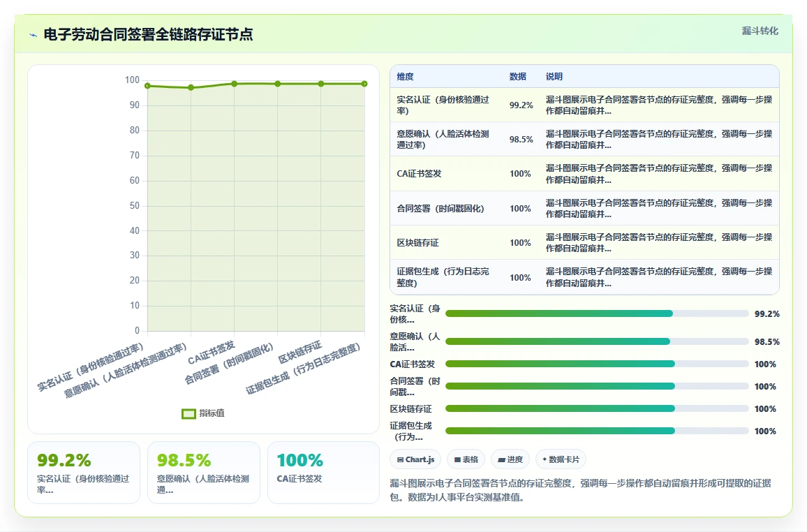This screenshot has width=807, height=532.
Task: Click the chart data point for 证据包生成
Action: coord(364,84)
